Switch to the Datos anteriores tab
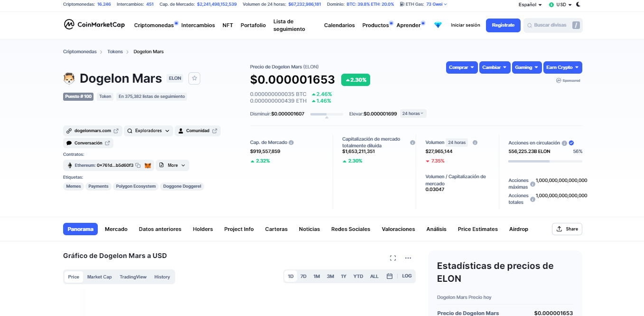The image size is (644, 316). click(160, 229)
